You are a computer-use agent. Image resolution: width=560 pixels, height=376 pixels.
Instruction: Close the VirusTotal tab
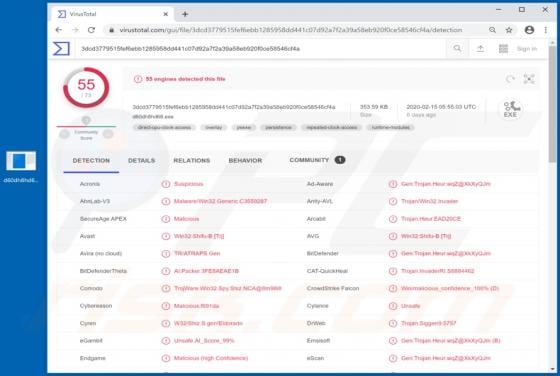tap(165, 14)
